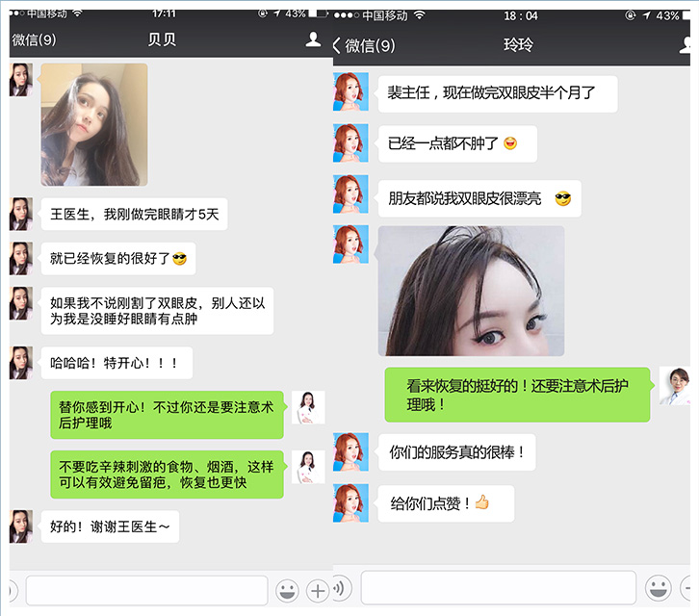Tap the back chevron in 玲玲 chat
This screenshot has width=699, height=616.
point(337,45)
